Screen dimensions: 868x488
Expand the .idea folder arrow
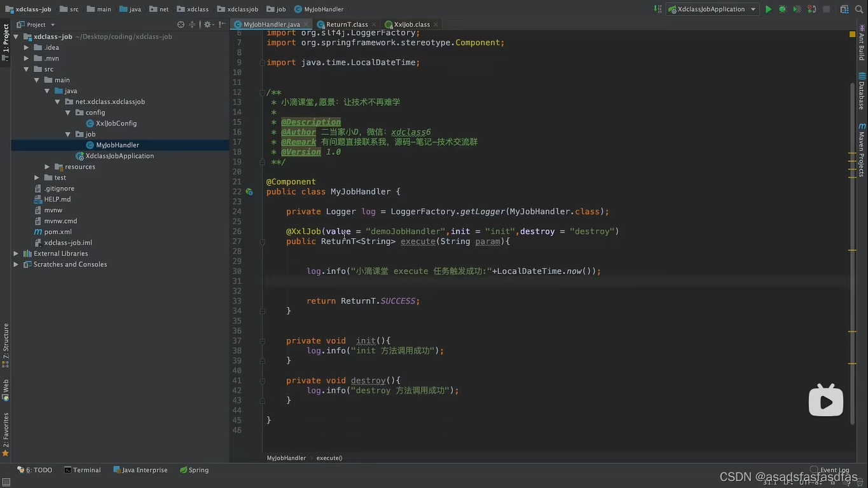coord(27,48)
